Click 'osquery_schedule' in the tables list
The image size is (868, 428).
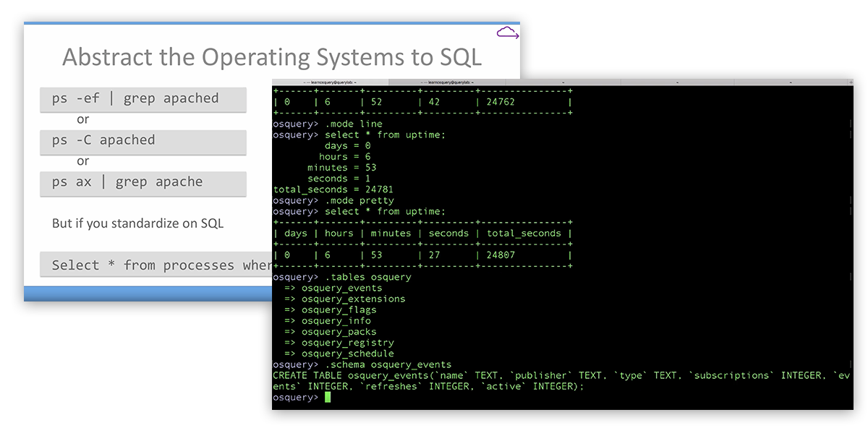[x=347, y=354]
